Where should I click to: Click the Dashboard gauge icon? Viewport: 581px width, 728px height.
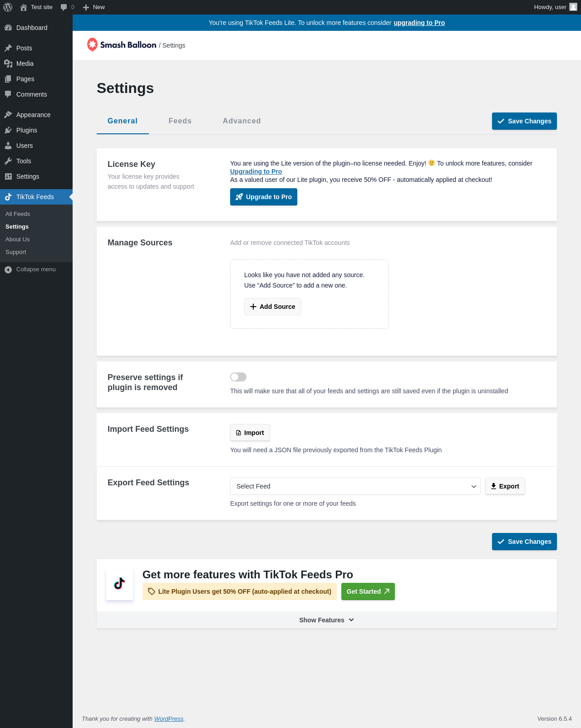[8, 28]
